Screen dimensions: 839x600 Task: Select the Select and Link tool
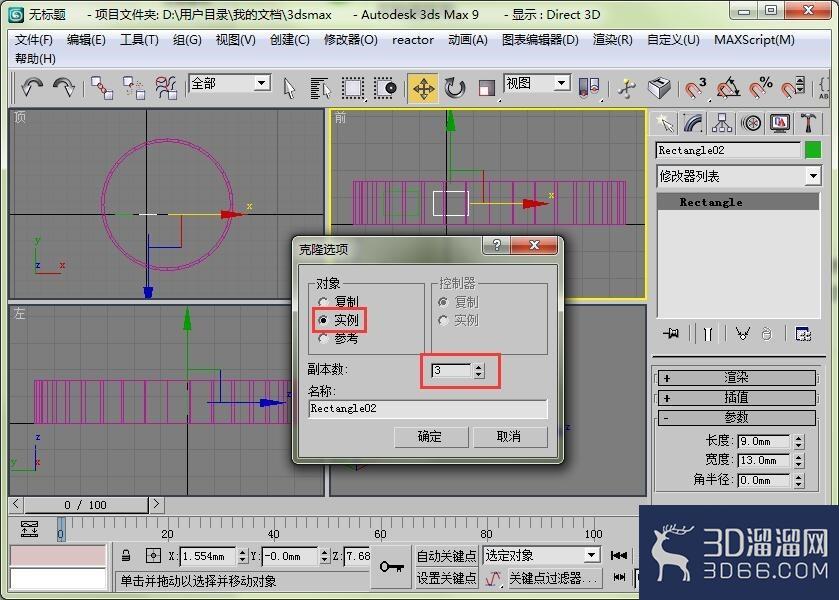coord(101,87)
